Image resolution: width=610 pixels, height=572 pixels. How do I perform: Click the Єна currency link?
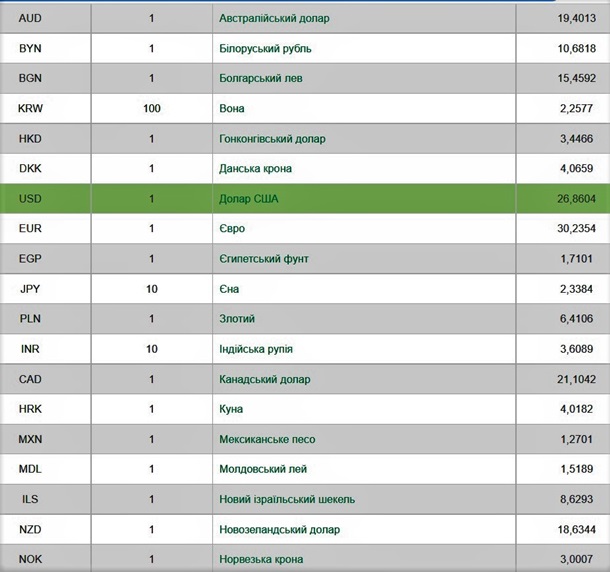point(229,289)
